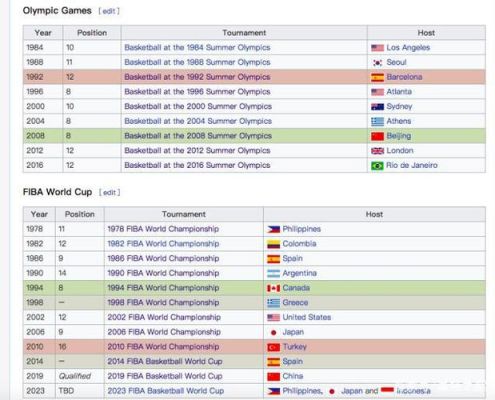This screenshot has height=400, width=495.
Task: Follow the 2023 FIBA Basketball World Cup link
Action: [165, 391]
